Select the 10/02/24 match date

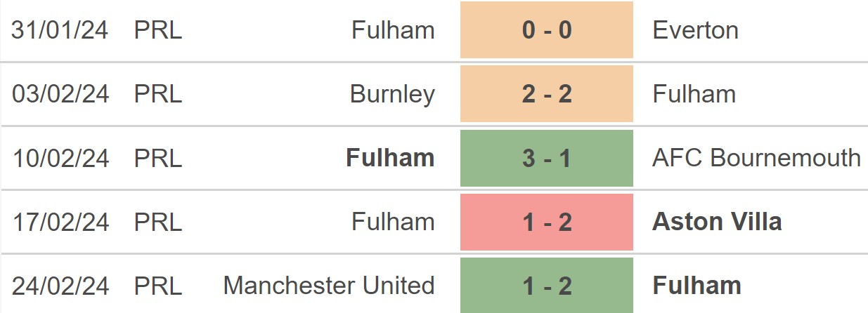[x=60, y=158]
